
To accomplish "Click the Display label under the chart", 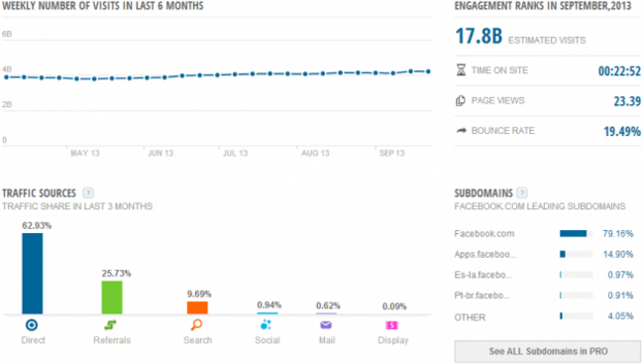I will pos(393,340).
